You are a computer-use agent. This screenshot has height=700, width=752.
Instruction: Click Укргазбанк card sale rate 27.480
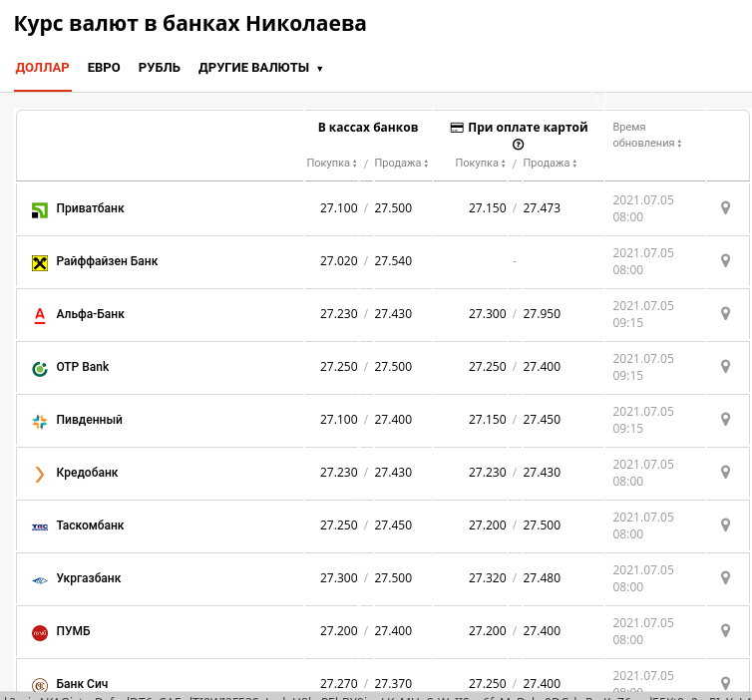(x=542, y=577)
